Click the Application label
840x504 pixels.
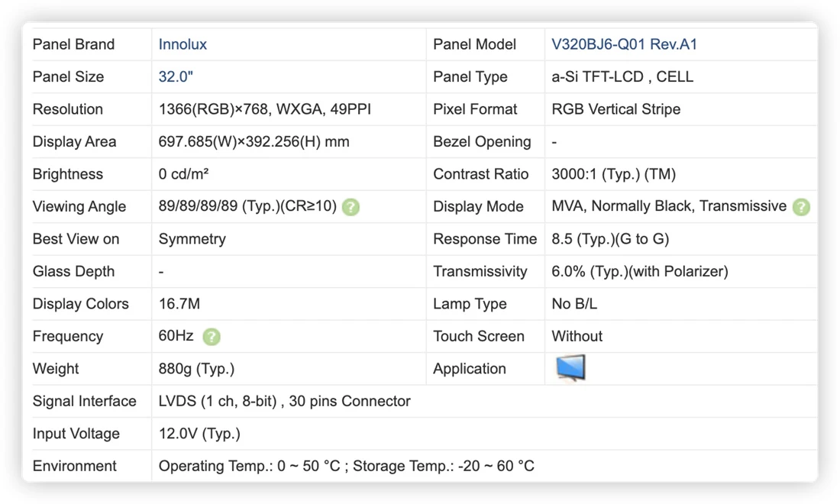[470, 369]
